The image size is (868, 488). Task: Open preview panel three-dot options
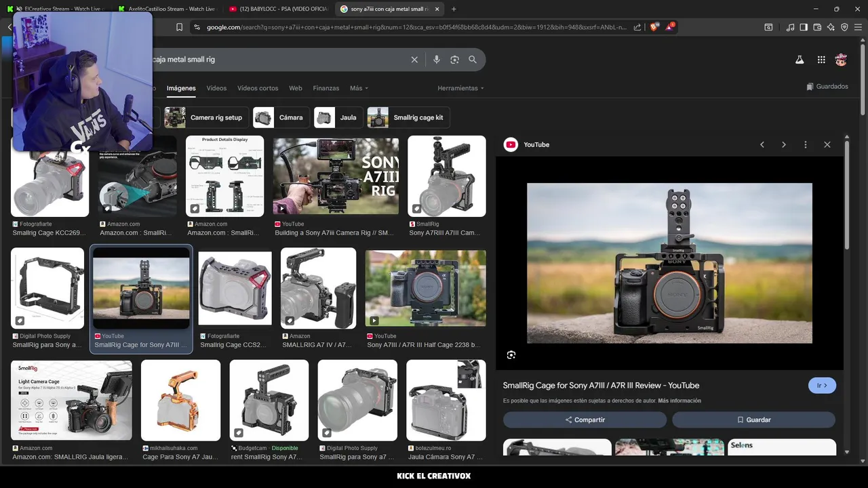pos(806,144)
